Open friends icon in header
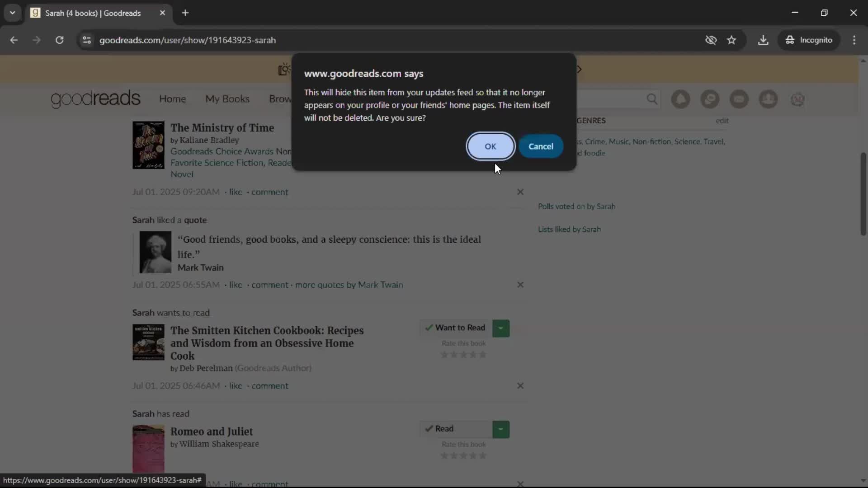The width and height of the screenshot is (868, 488). tap(768, 99)
